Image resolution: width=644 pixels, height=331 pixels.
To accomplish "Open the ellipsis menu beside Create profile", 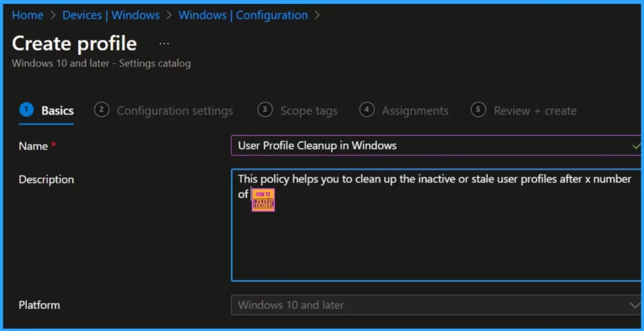I will 164,43.
